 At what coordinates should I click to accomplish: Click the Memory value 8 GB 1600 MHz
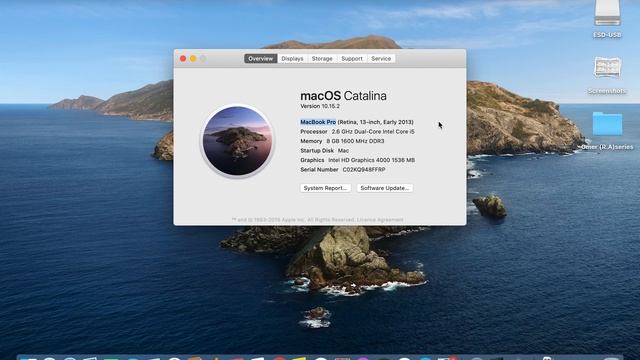point(355,141)
